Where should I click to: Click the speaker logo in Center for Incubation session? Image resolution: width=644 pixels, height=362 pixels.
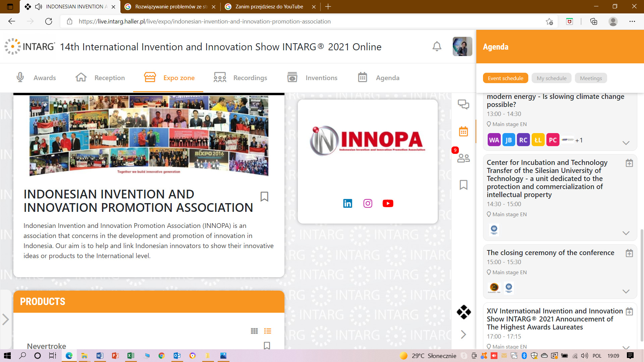[494, 230]
